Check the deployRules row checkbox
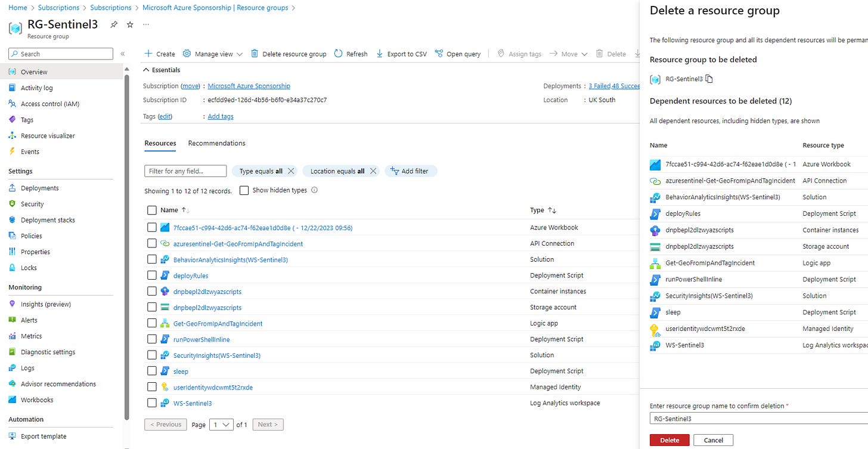 coord(151,275)
